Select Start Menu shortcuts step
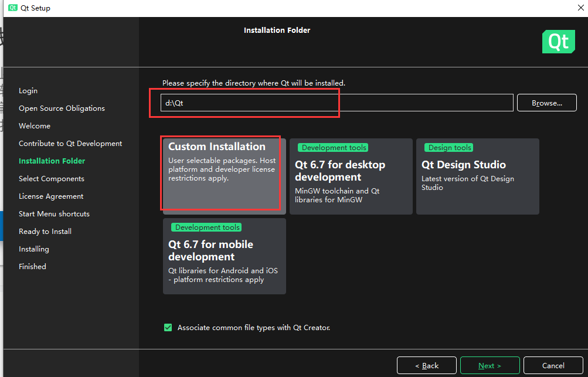 [55, 214]
